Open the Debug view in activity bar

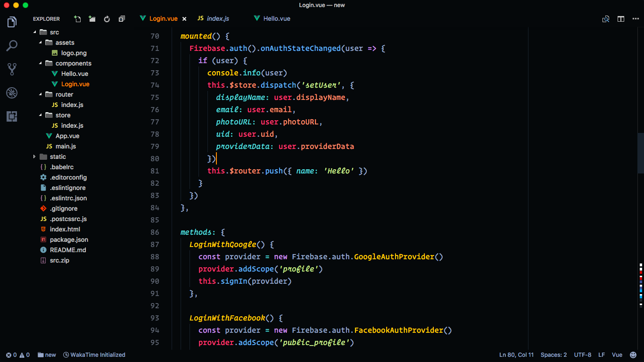12,93
